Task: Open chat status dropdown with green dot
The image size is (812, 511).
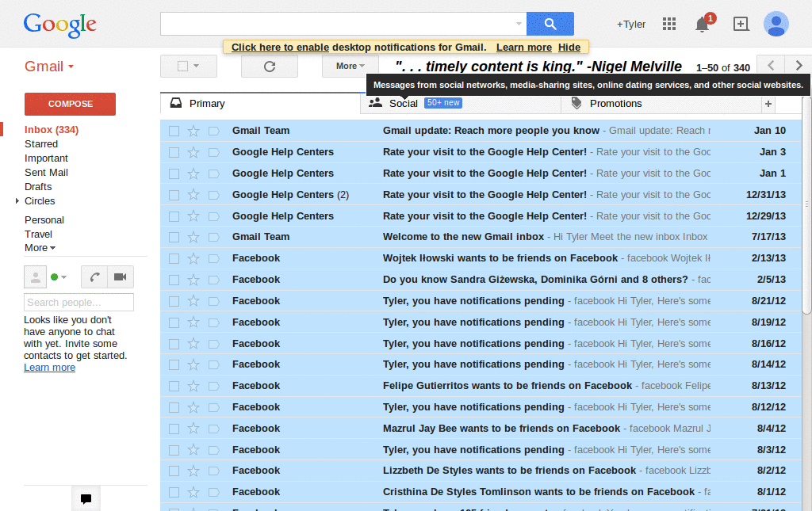Action: pyautogui.click(x=59, y=277)
